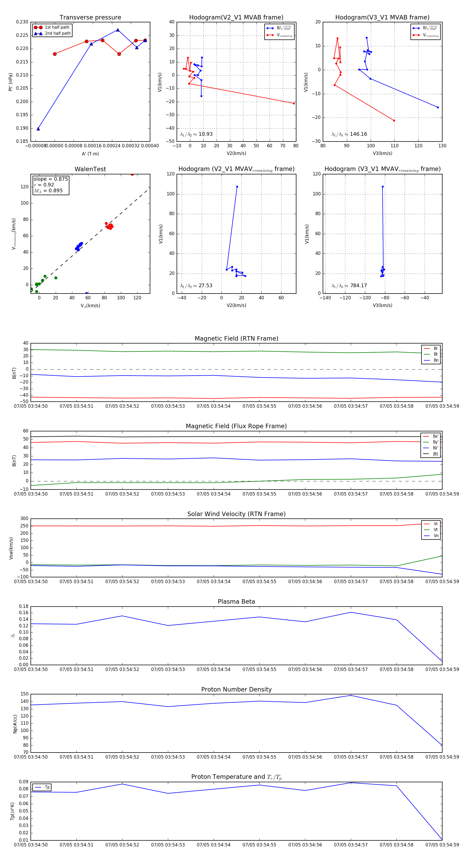Click the "Hodogram(V3_V1 MVAB frame)" title
Viewport: 473px width, 868px height.
382,18
